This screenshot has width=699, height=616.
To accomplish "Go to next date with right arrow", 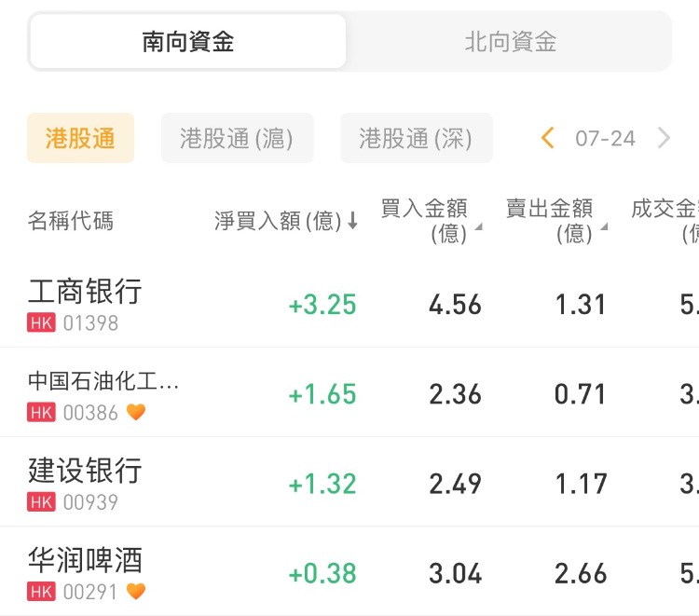I will tap(664, 139).
